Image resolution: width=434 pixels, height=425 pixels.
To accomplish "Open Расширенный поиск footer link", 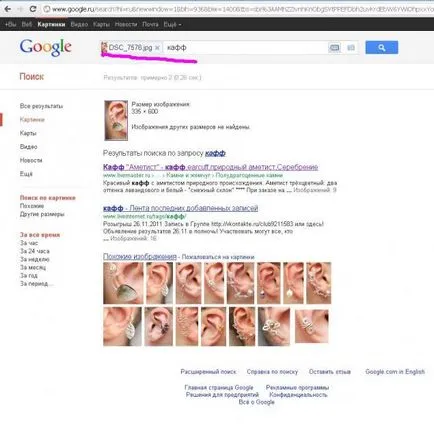I will click(x=208, y=371).
